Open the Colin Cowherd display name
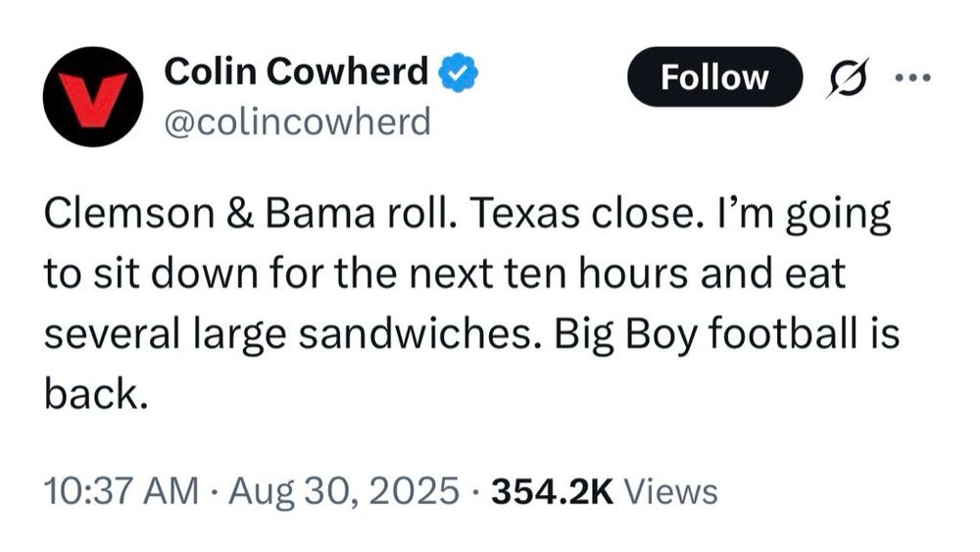Image resolution: width=980 pixels, height=552 pixels. [296, 72]
